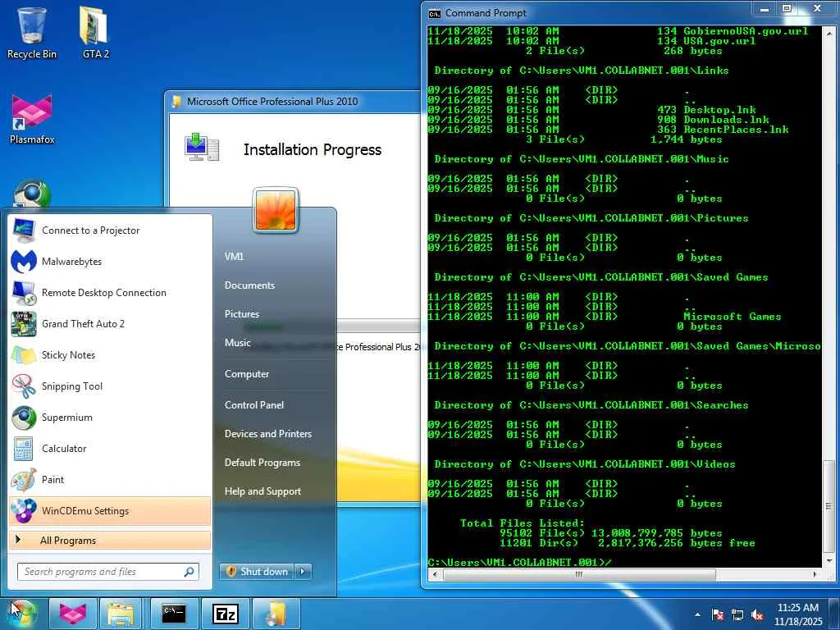The image size is (840, 630).
Task: Click 'RecentPlaces.lnk' in output
Action: [x=736, y=130]
